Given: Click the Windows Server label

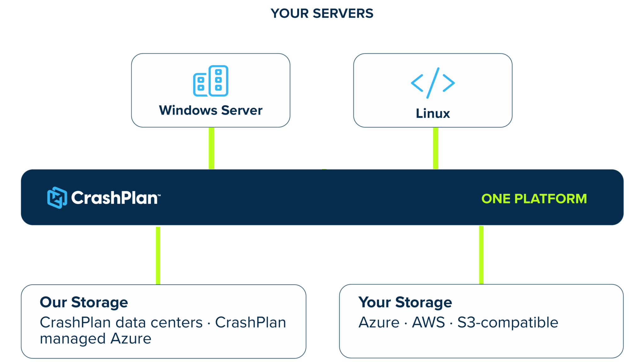Looking at the screenshot, I should 211,110.
